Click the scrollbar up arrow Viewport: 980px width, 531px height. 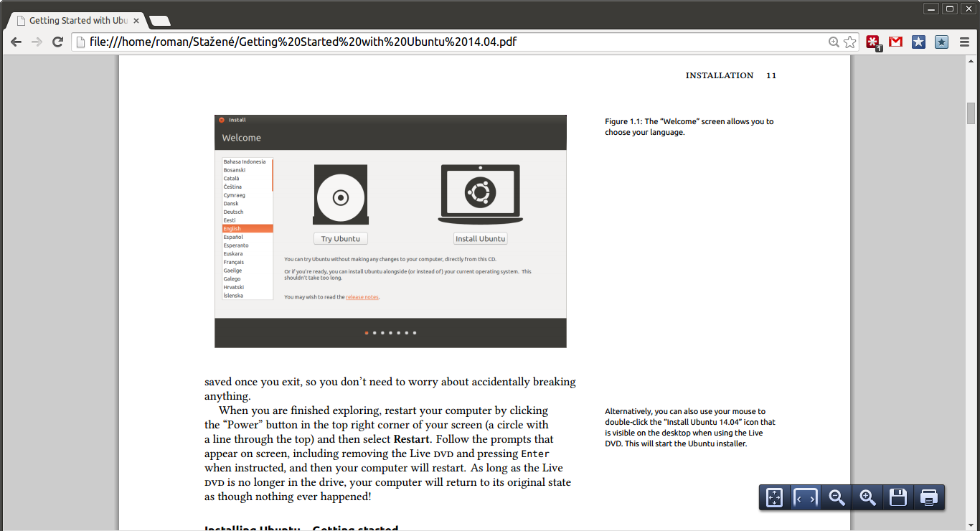pyautogui.click(x=971, y=61)
